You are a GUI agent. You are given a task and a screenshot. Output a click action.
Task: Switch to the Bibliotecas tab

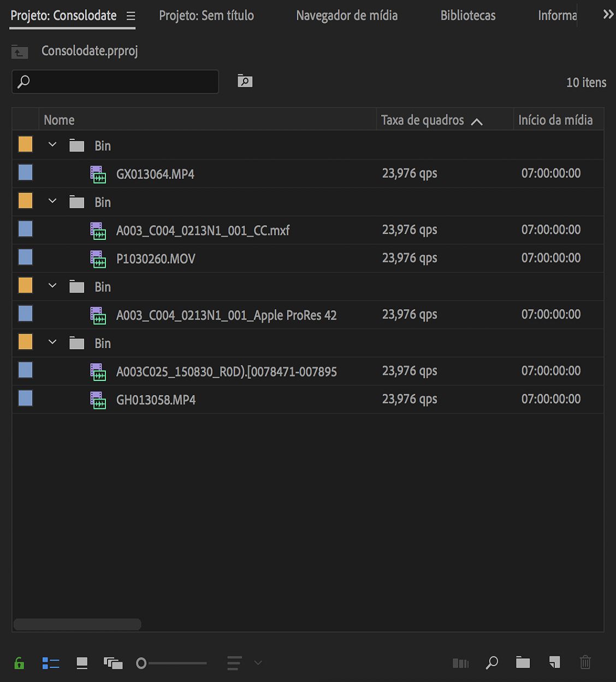(x=468, y=15)
